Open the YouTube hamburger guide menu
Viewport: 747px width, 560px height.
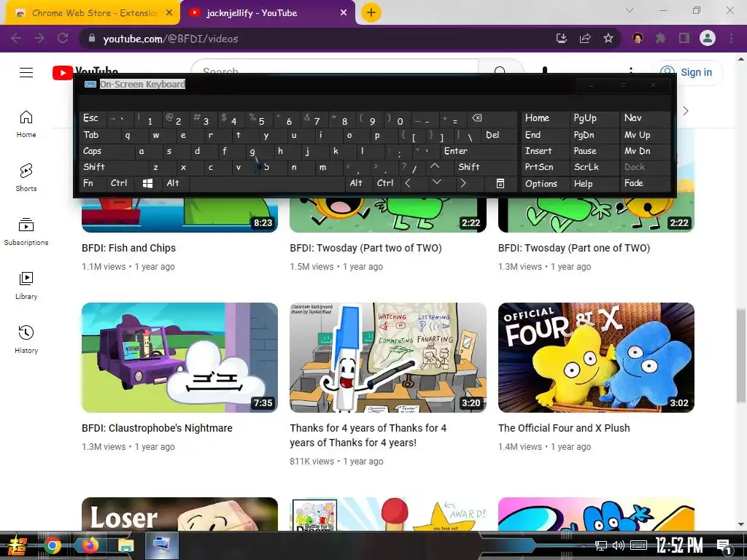click(26, 72)
